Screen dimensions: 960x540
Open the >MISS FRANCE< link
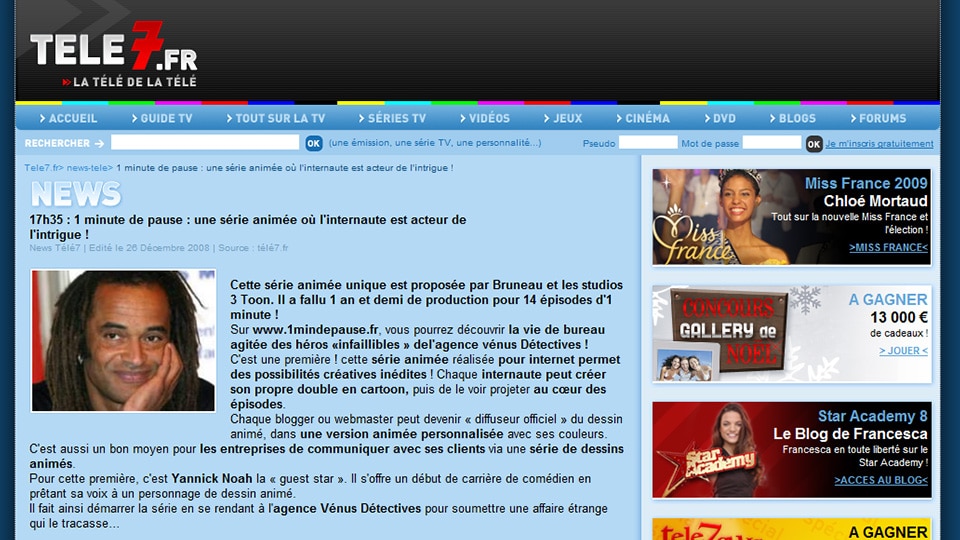(888, 247)
